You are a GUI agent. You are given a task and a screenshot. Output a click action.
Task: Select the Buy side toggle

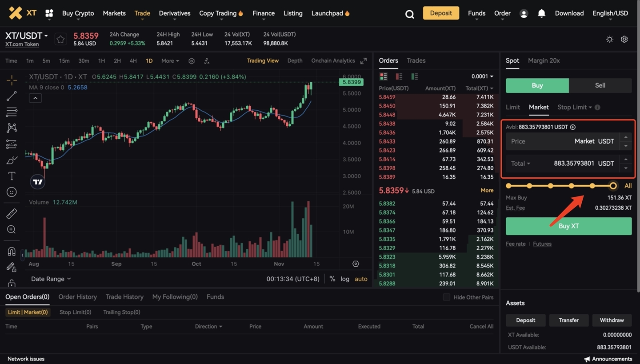click(x=537, y=85)
